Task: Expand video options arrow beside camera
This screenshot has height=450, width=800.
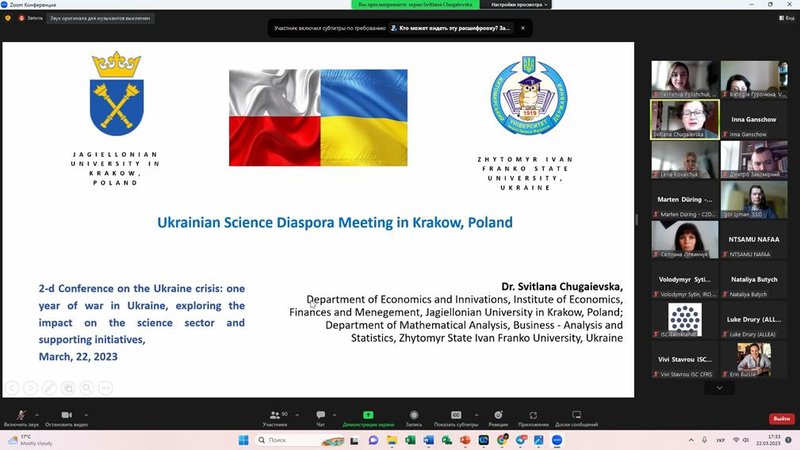Action: 86,415
